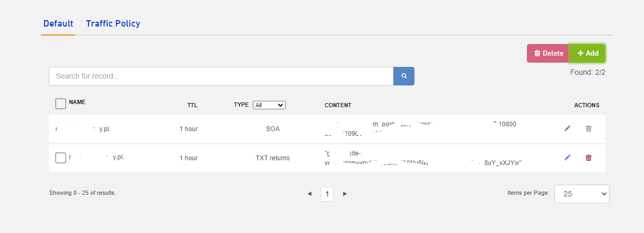Edit the SOA record with pencil icon
The image size is (644, 233).
567,128
